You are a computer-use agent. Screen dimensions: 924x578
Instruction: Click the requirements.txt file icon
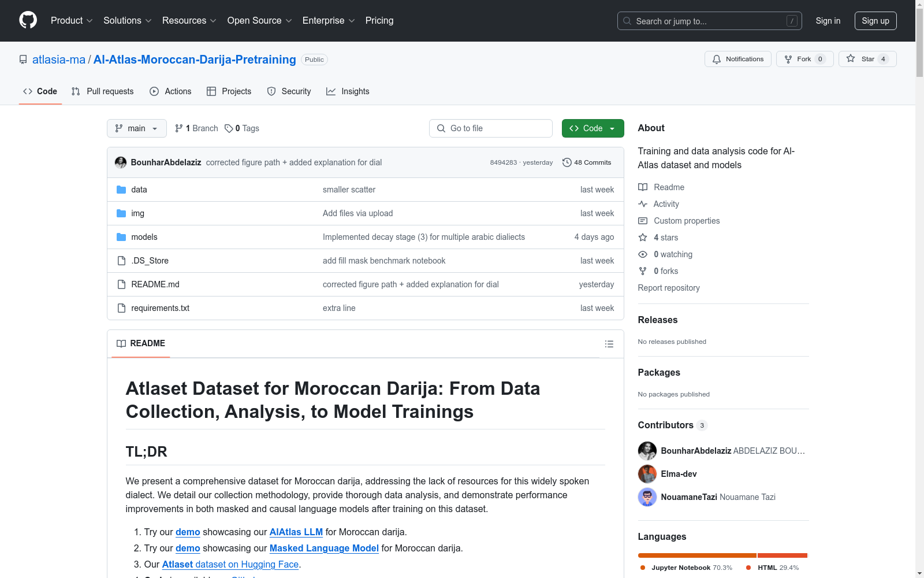[x=121, y=308]
